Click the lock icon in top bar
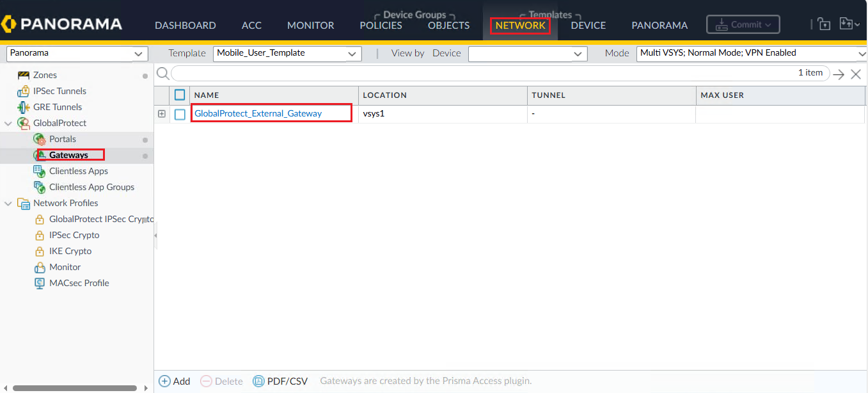 [x=824, y=25]
